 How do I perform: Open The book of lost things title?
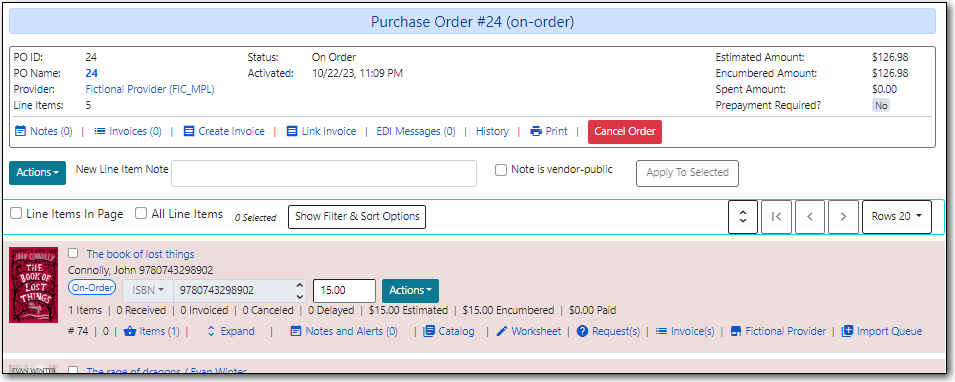click(x=140, y=254)
